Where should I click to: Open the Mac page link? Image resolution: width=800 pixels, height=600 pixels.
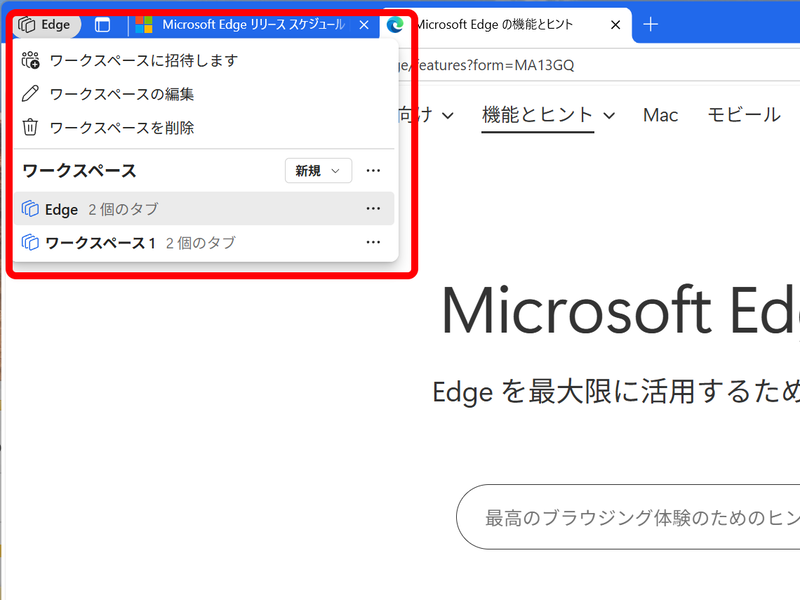coord(660,115)
